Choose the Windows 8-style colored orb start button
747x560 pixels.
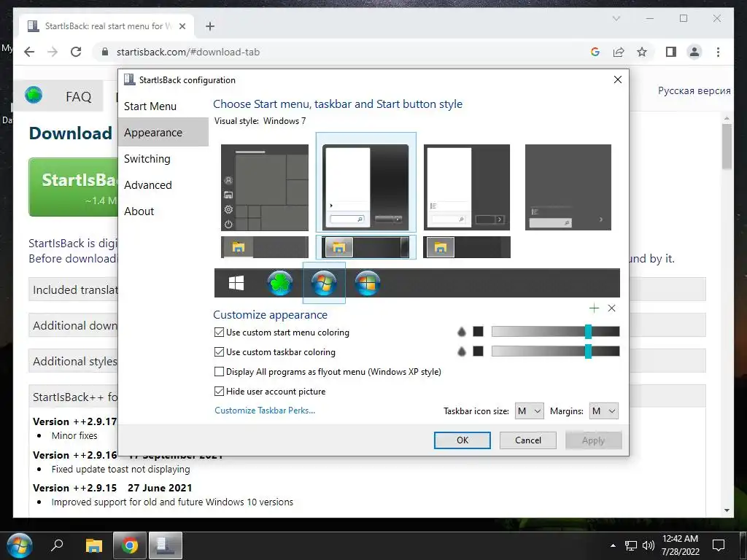click(368, 283)
